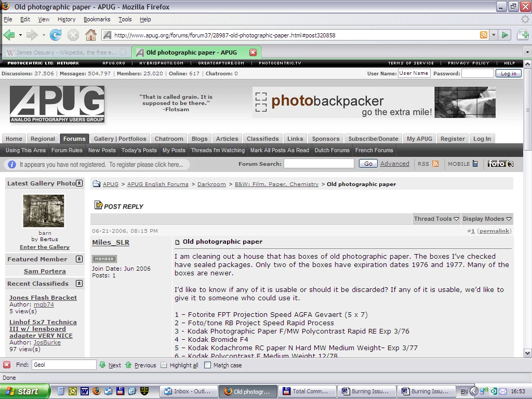This screenshot has width=532, height=399.
Task: Open the Firefox icon in quick launch
Action: coord(96,391)
